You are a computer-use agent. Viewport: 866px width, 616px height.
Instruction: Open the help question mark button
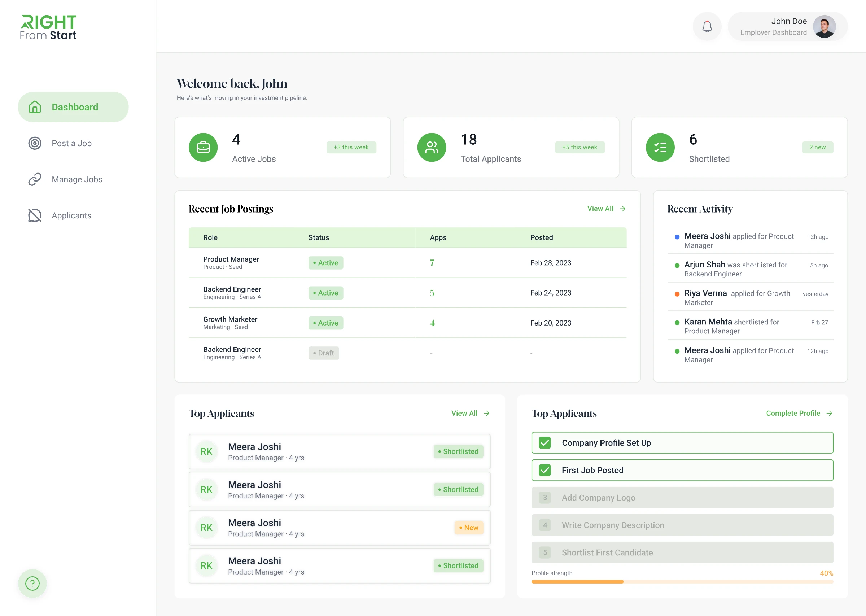point(32,584)
